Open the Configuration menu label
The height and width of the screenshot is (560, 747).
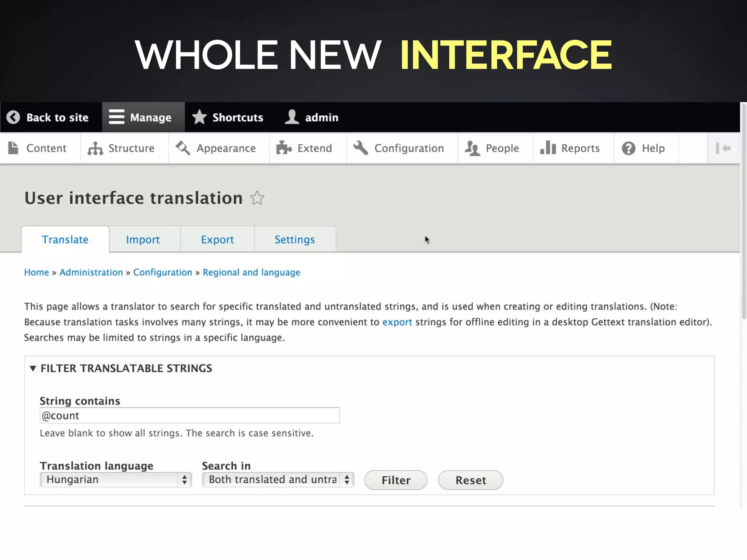(x=409, y=148)
